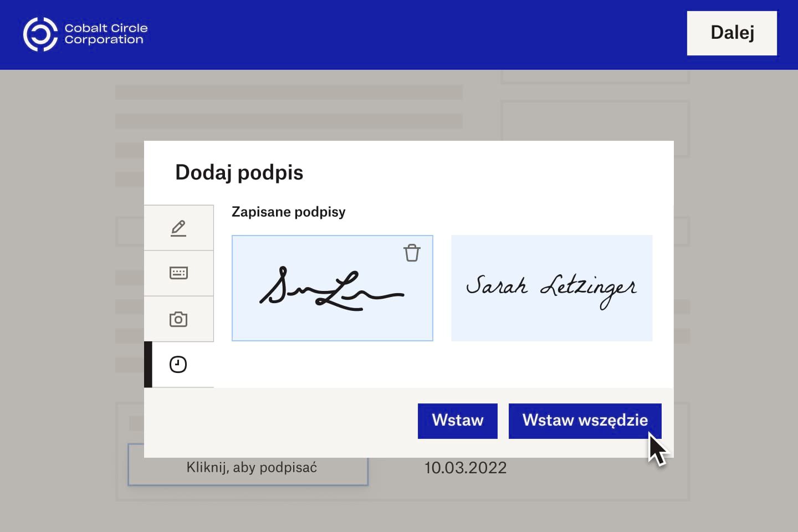Select the handwritten scribble saved signature

point(332,288)
